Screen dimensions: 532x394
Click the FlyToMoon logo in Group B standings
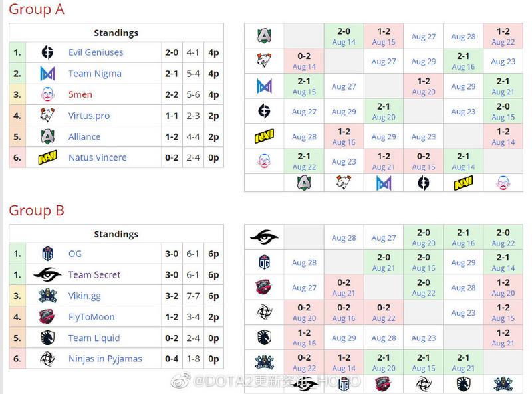coord(47,317)
